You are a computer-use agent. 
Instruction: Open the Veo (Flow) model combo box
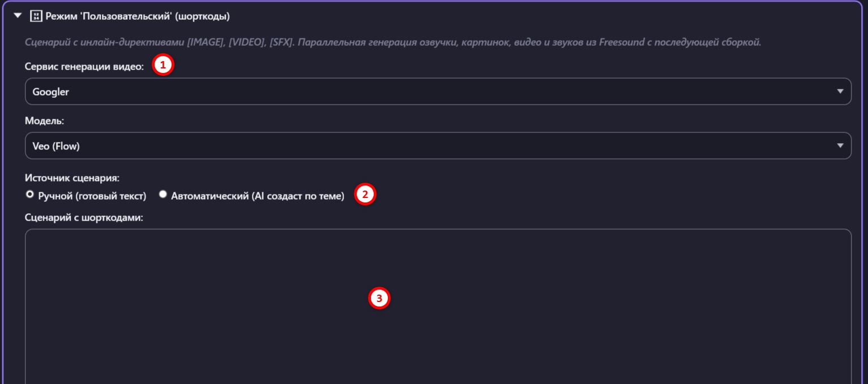click(438, 146)
